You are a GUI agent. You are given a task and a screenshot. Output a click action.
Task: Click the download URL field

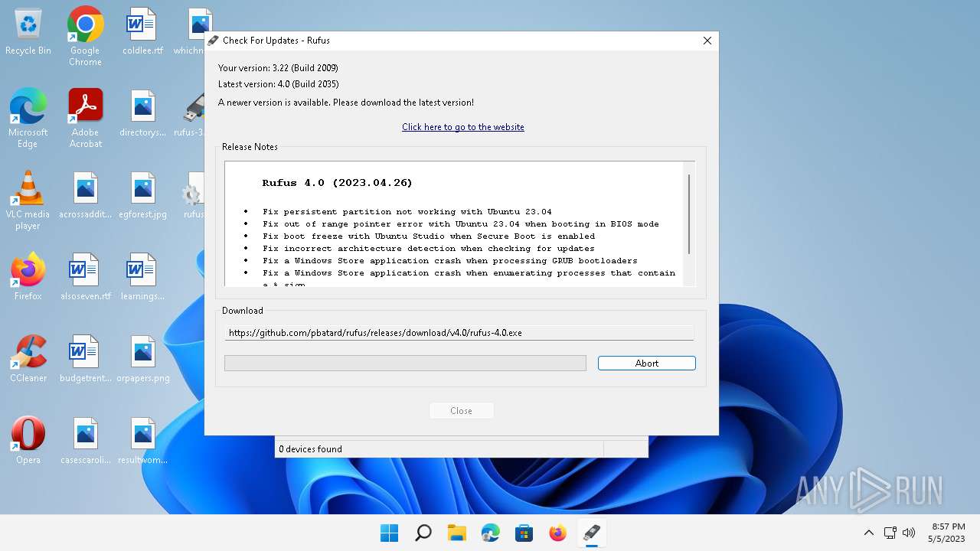pos(459,333)
